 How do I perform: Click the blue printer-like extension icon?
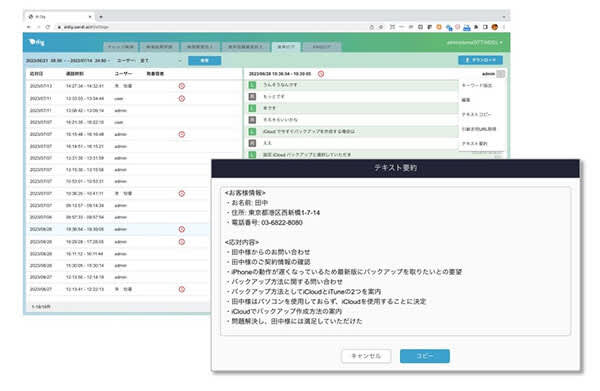point(467,28)
